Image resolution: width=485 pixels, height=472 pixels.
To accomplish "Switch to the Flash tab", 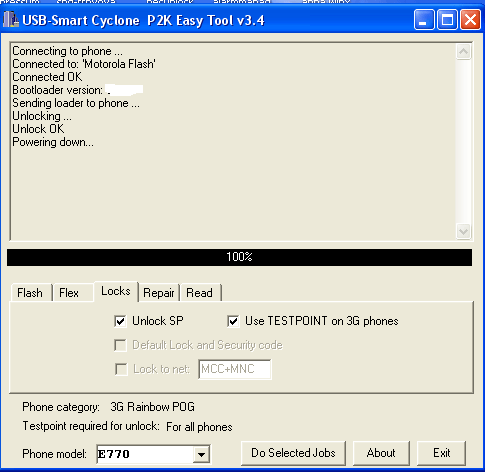I will (x=30, y=293).
